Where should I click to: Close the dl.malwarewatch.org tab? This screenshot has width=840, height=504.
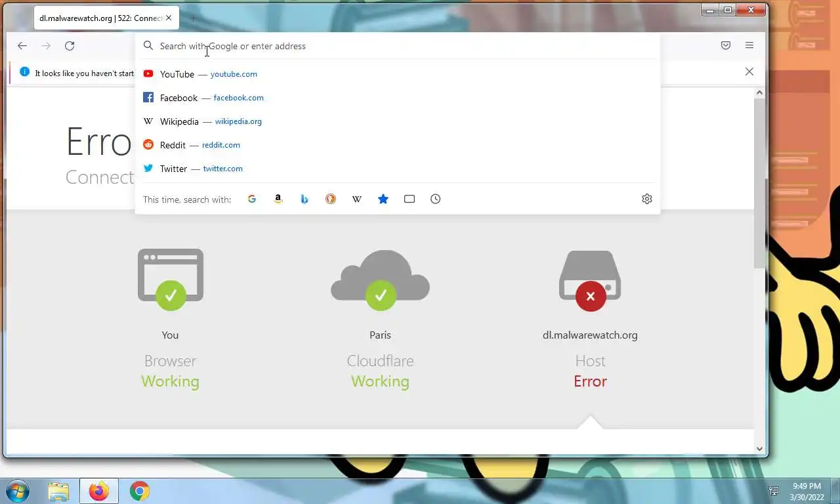pyautogui.click(x=168, y=18)
